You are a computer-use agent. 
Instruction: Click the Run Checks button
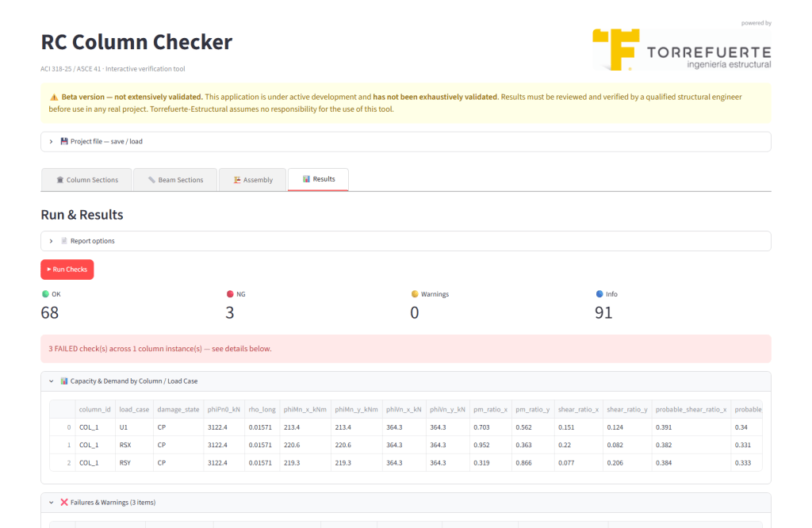pyautogui.click(x=67, y=270)
